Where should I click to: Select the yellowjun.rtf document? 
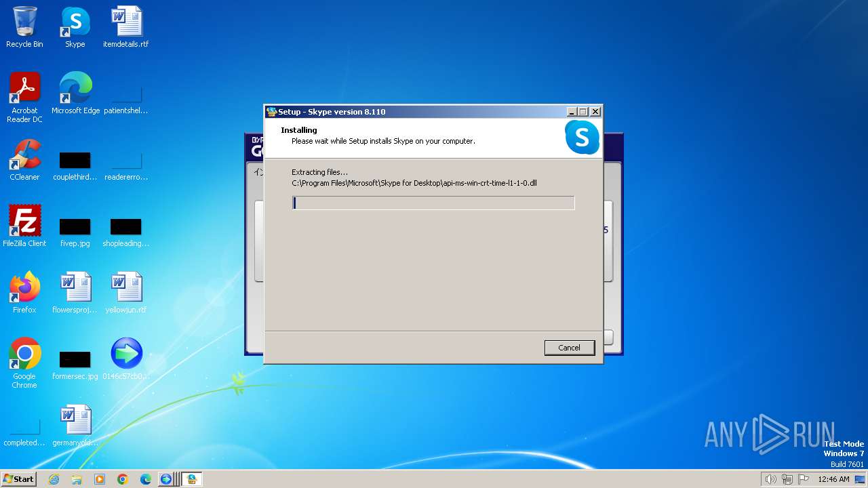[x=126, y=293]
